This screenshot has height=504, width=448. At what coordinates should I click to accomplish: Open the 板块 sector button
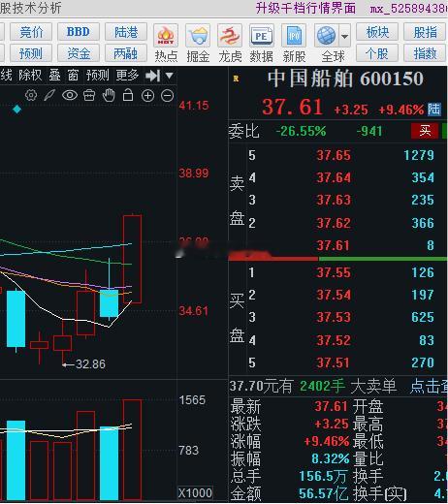click(x=377, y=32)
